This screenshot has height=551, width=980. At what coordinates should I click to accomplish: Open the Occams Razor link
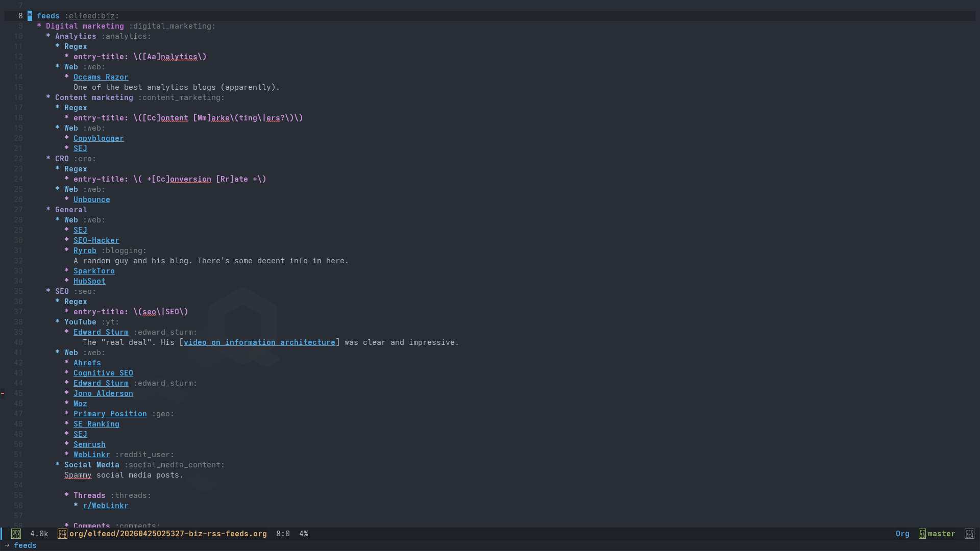101,77
